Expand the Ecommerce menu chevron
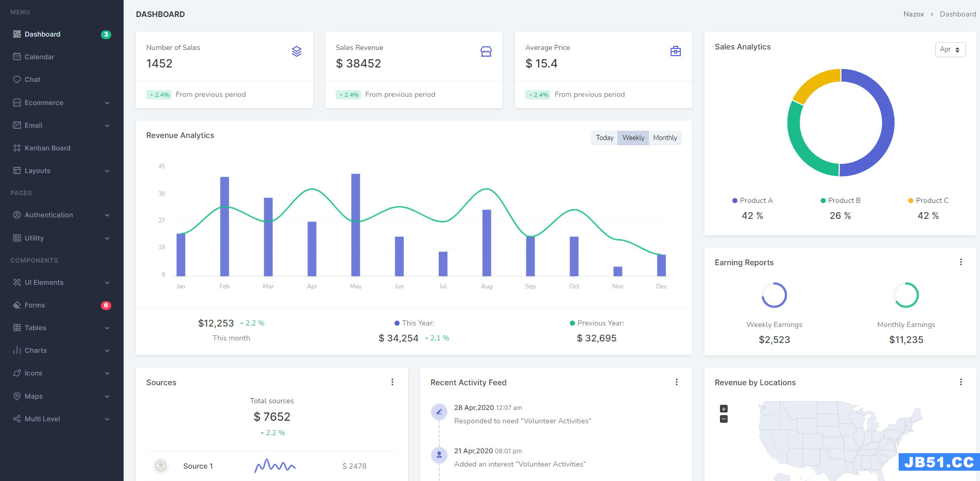The width and height of the screenshot is (980, 481). 107,103
